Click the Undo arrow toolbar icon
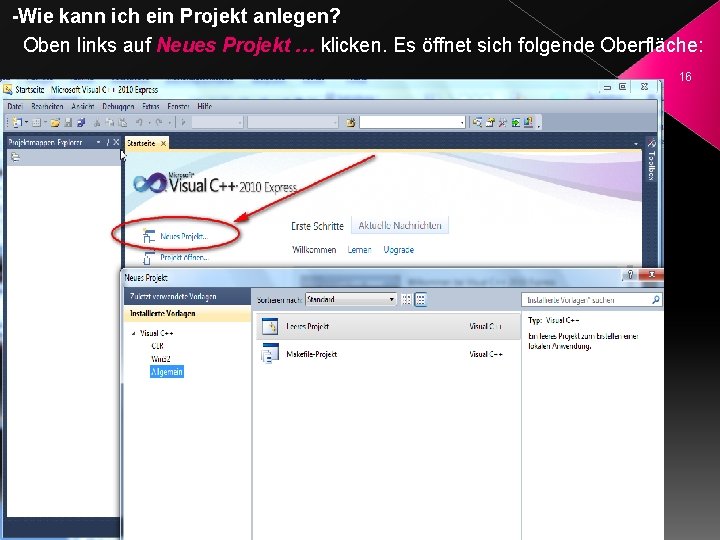The image size is (720, 540). click(139, 122)
